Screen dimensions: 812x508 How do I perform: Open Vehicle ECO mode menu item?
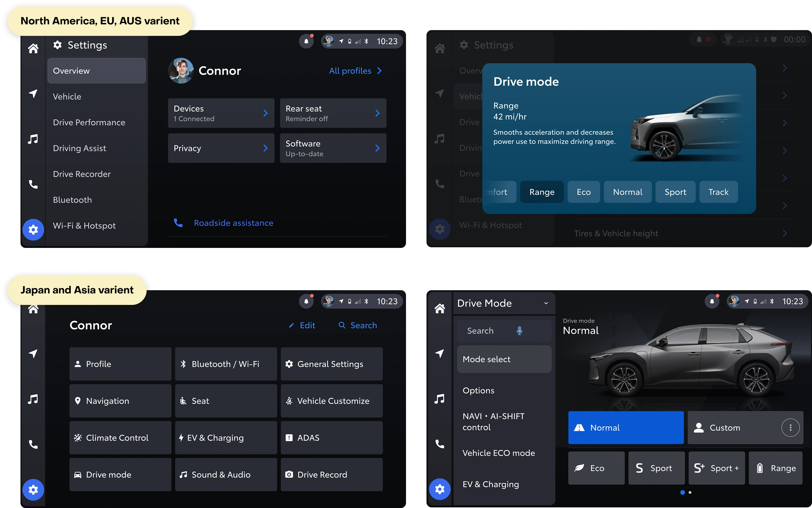pos(498,453)
